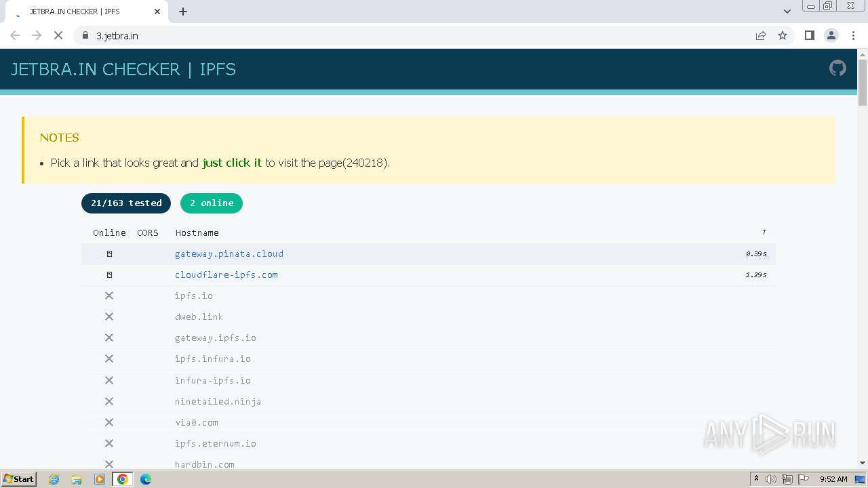Go back to previous page
Viewport: 868px width, 488px height.
click(15, 35)
